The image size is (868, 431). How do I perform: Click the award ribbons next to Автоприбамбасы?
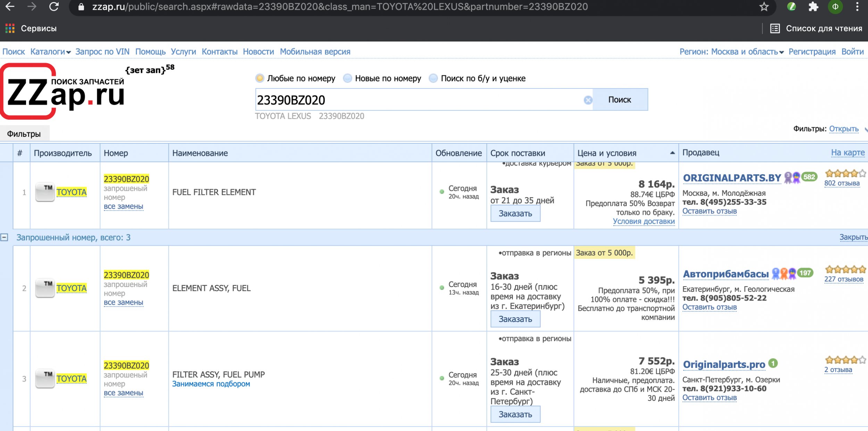pyautogui.click(x=784, y=274)
